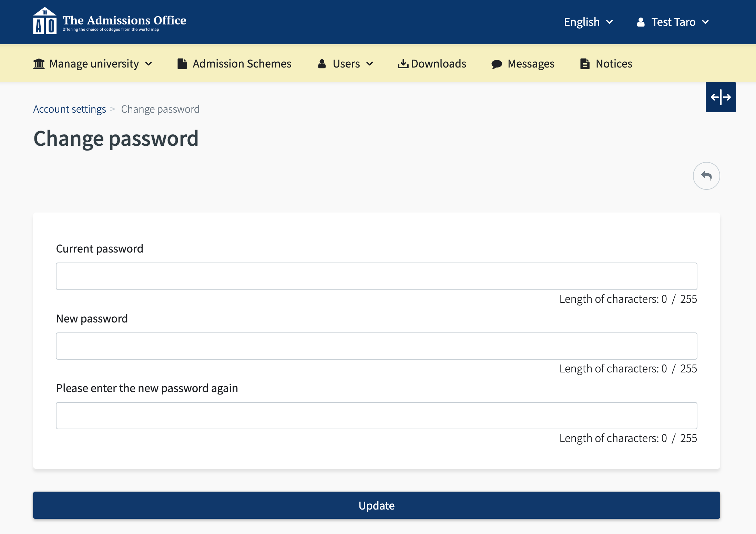Click The Admissions Office logo icon
This screenshot has height=534, width=756.
45,21
